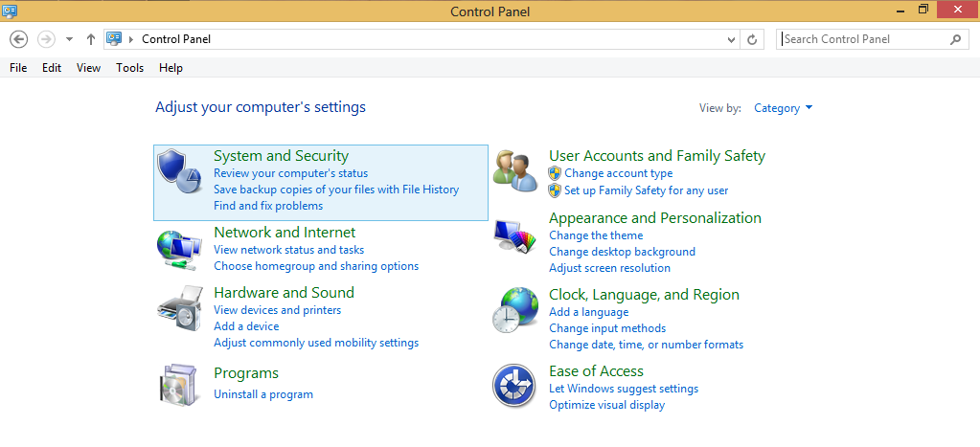Click Set up Family Safety for any user
The image size is (980, 447).
click(647, 190)
